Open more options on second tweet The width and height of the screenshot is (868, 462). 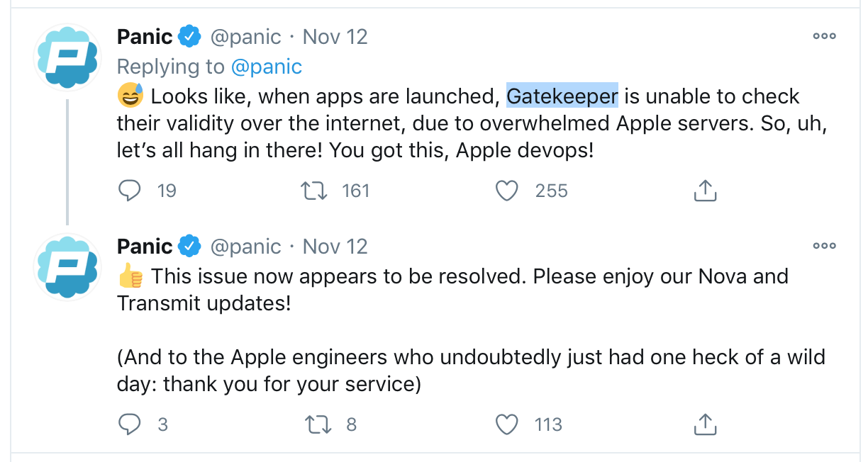824,247
